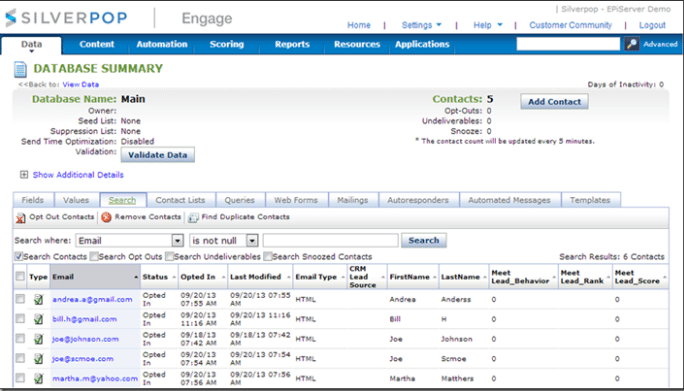Click the top navigation search box

(568, 44)
